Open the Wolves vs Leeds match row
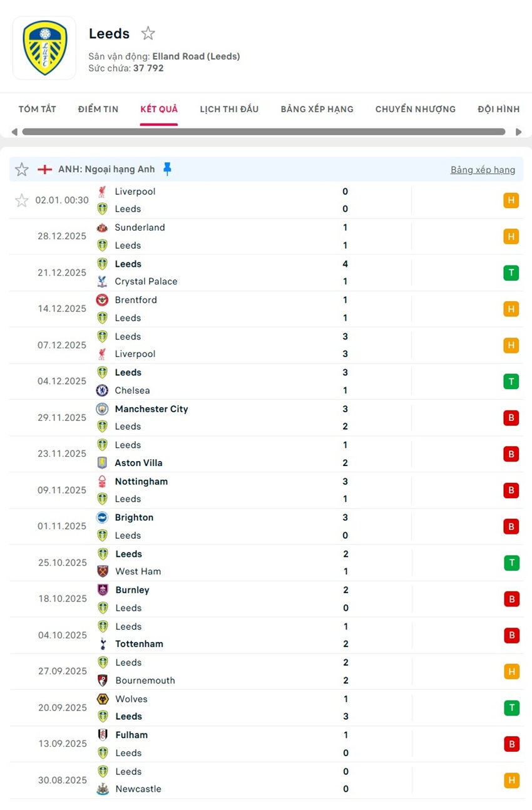 click(250, 708)
